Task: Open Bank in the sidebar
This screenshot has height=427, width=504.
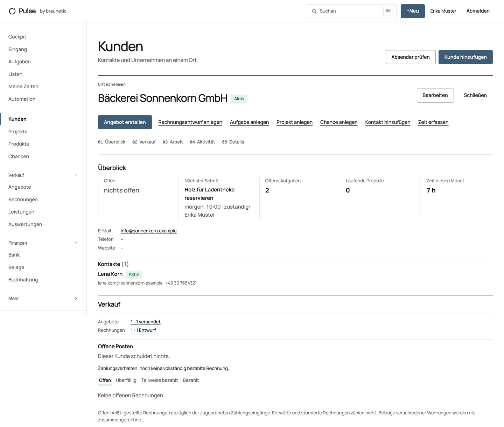Action: tap(14, 255)
